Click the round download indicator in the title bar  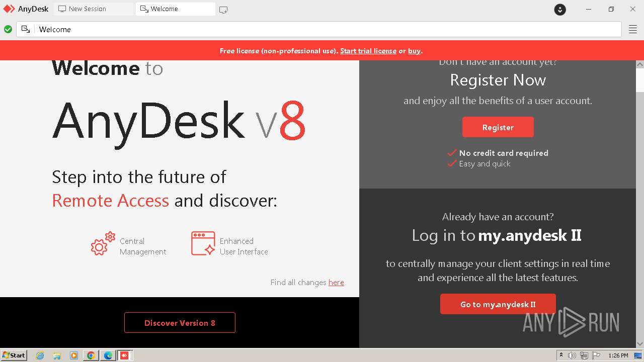coord(560,9)
